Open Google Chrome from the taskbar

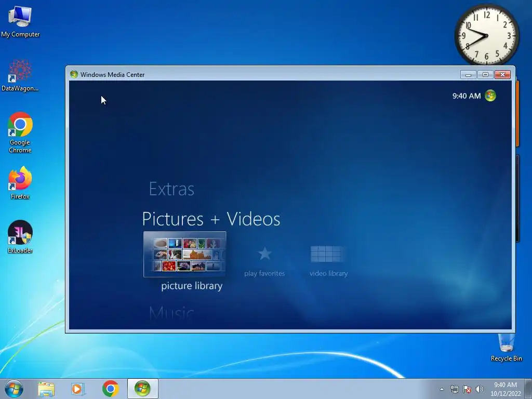point(110,389)
